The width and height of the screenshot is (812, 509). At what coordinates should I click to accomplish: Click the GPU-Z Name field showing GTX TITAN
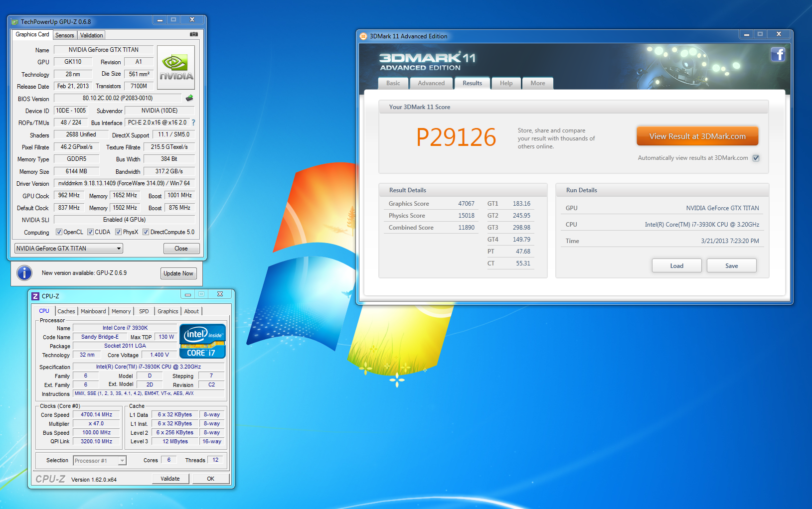point(104,50)
